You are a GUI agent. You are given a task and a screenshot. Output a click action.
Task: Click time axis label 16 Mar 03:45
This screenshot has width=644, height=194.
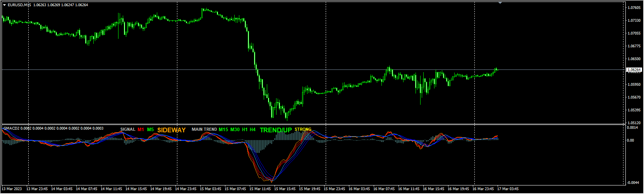pyautogui.click(x=359, y=189)
